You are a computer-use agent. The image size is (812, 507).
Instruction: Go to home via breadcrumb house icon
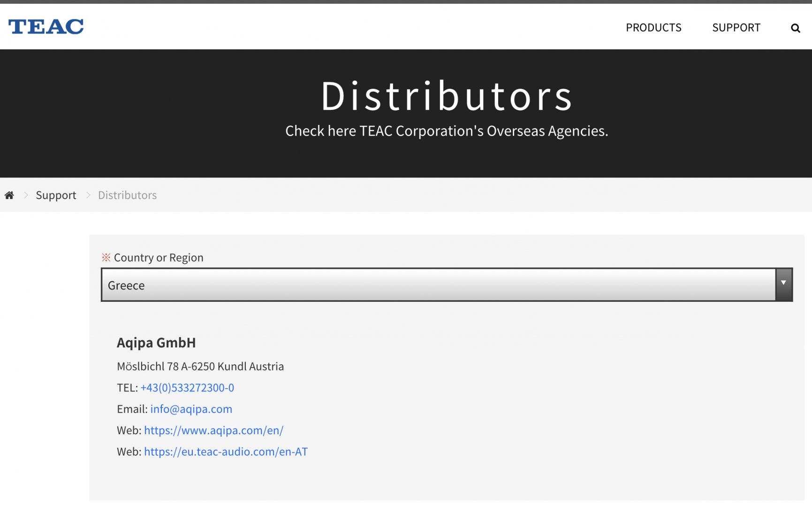(x=9, y=195)
